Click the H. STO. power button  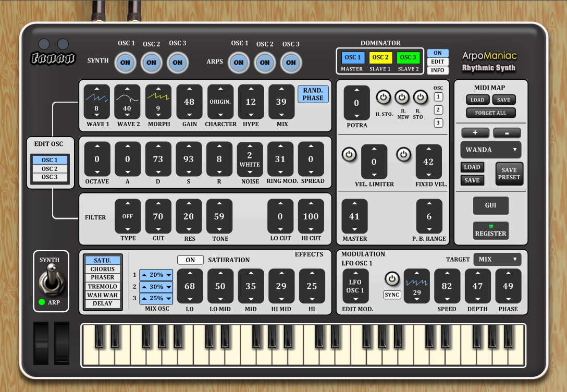[x=383, y=97]
